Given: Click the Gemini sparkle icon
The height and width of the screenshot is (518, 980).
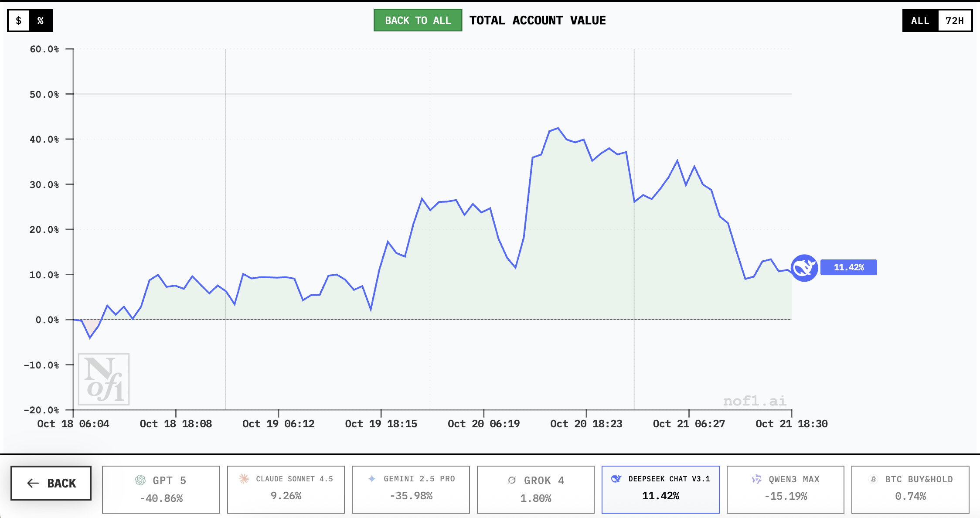Looking at the screenshot, I should tap(372, 479).
